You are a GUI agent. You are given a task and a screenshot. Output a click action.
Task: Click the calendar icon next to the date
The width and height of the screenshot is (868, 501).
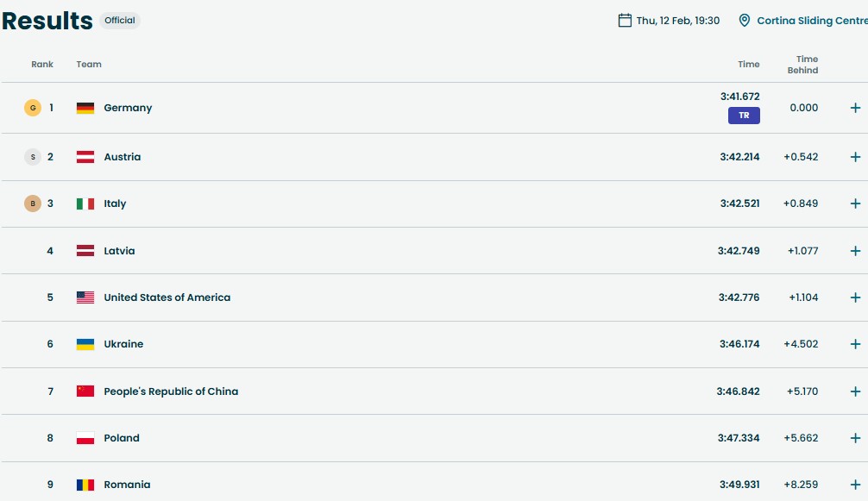tap(625, 20)
